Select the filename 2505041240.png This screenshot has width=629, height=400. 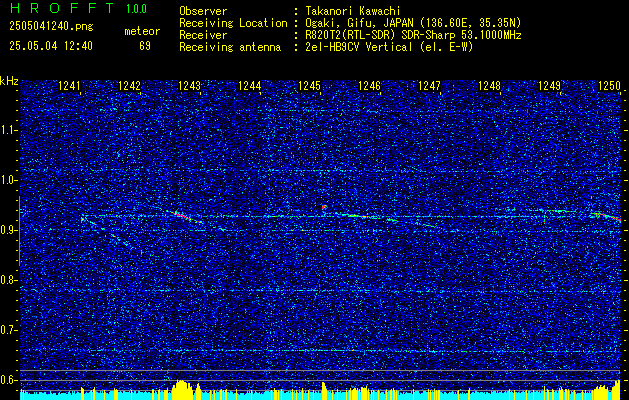[51, 26]
